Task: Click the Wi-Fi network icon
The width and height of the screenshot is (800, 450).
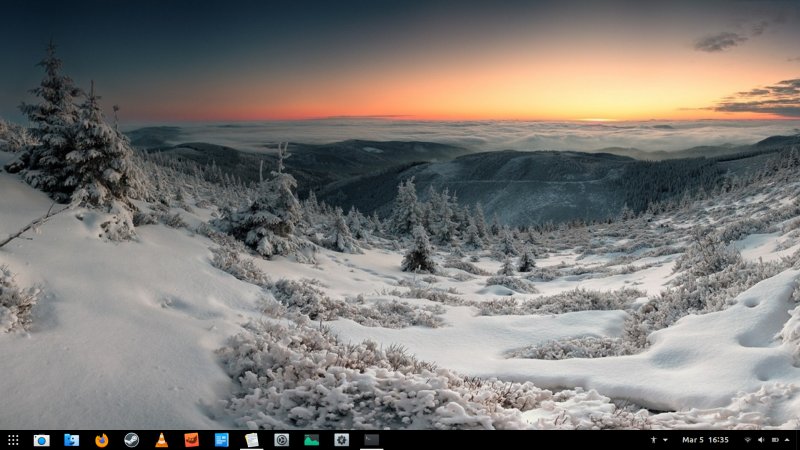Action: [748, 440]
